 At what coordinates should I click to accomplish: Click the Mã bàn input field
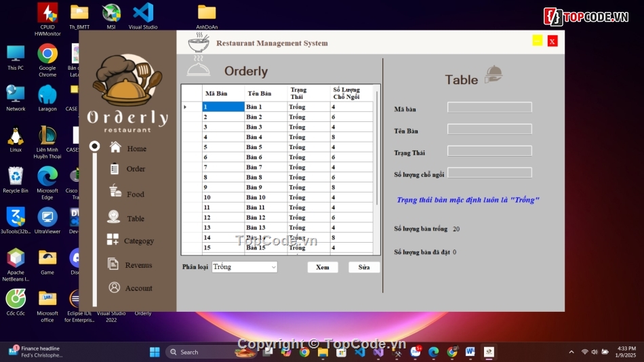(489, 107)
